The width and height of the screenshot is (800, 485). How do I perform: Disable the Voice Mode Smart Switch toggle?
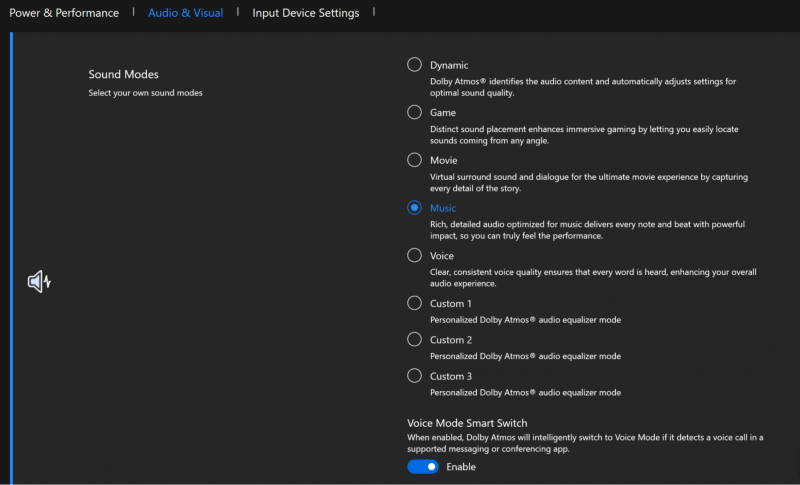(x=422, y=467)
